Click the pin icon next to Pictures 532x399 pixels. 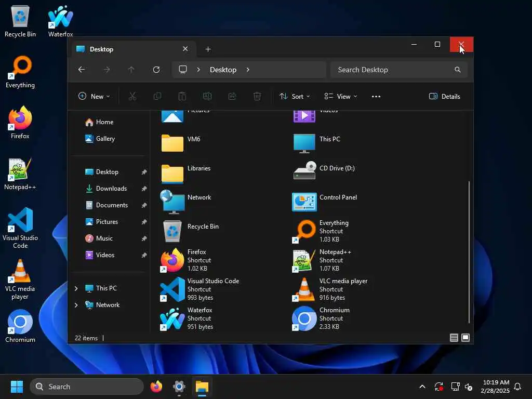pyautogui.click(x=144, y=222)
